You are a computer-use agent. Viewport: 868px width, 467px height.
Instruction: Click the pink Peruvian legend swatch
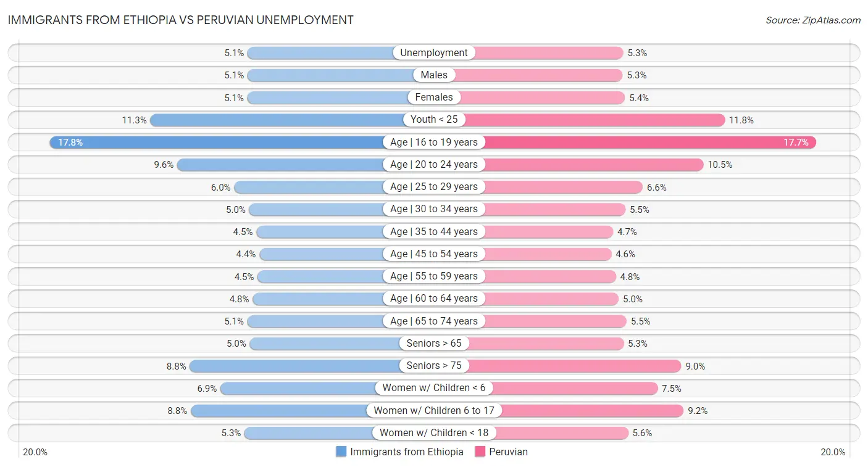[480, 452]
